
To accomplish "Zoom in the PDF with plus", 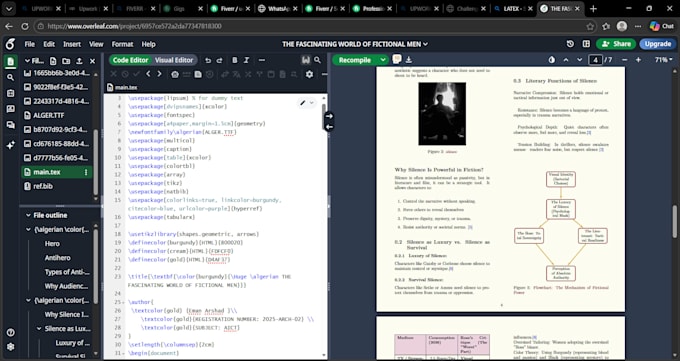I will [638, 60].
